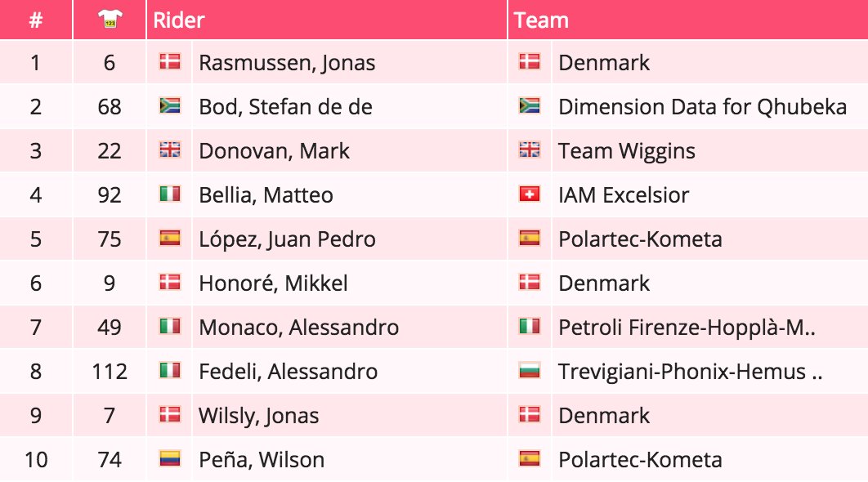Screen dimensions: 868x482
Task: Sort by the Rider column header
Action: [x=179, y=20]
